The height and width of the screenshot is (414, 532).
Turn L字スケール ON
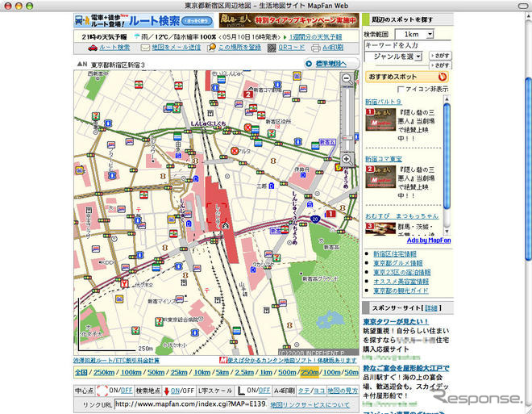251,391
